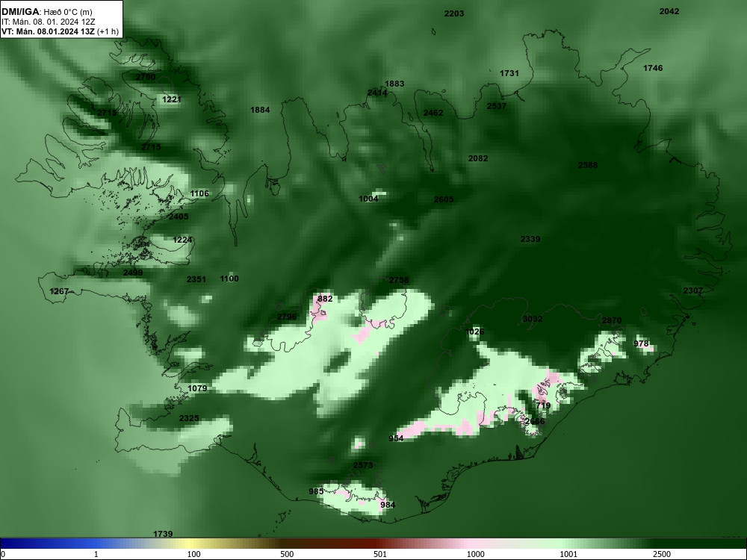The width and height of the screenshot is (747, 560).
Task: Select the 1224 value label
Action: click(x=182, y=240)
